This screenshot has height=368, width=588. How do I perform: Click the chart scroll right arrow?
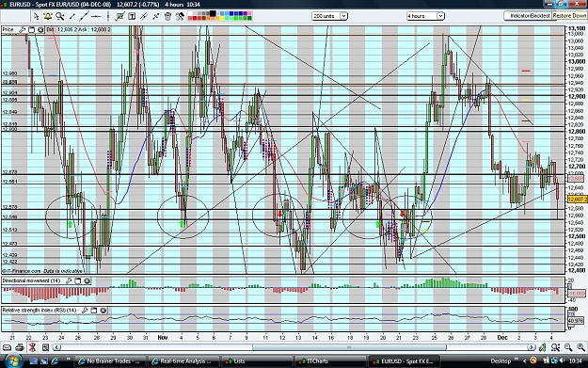click(x=531, y=347)
